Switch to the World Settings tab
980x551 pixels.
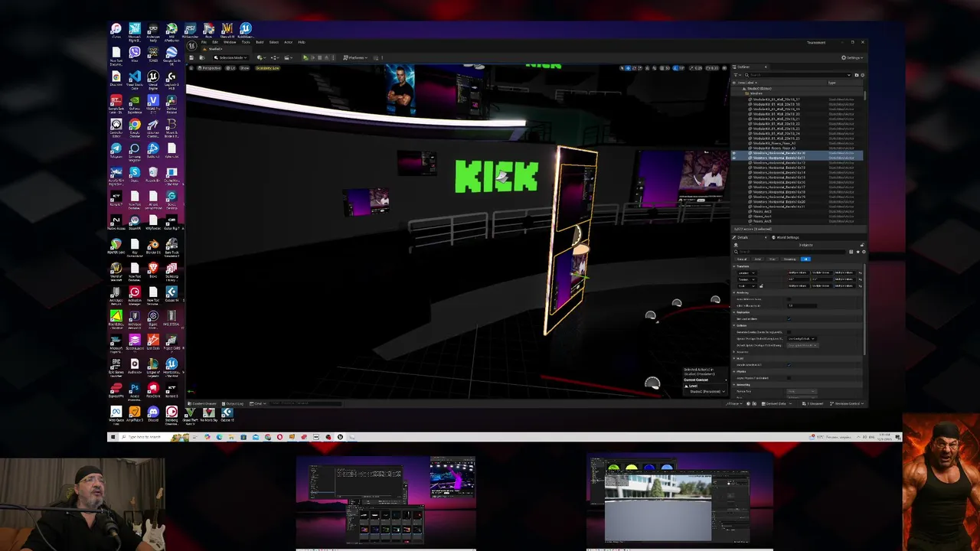[786, 237]
